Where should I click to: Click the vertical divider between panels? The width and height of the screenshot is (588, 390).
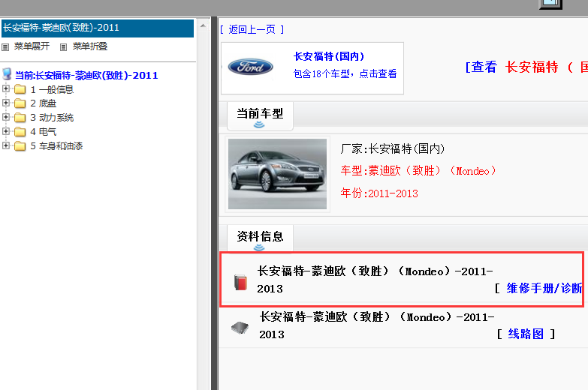pos(214,203)
